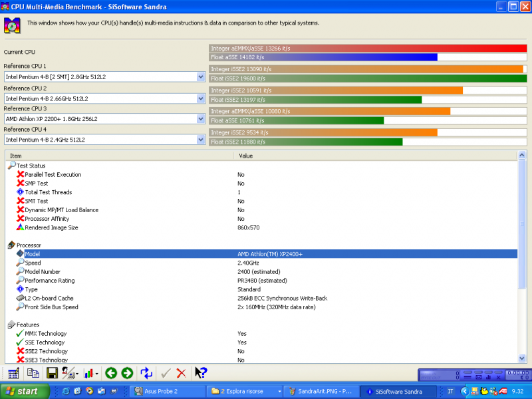Click the ATI tray icon

click(503, 391)
